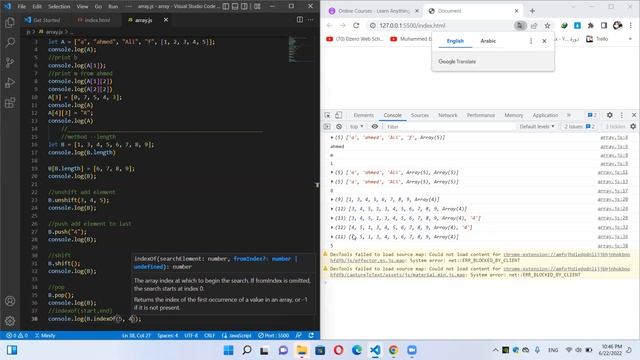Expand the first console array log entry
The image size is (640, 360).
point(332,138)
